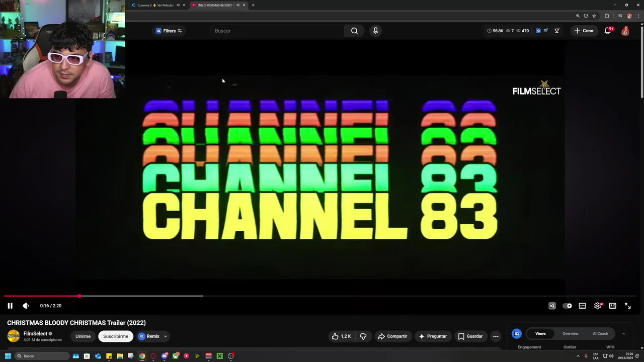The height and width of the screenshot is (362, 644).
Task: Open a new browser tab
Action: click(253, 5)
